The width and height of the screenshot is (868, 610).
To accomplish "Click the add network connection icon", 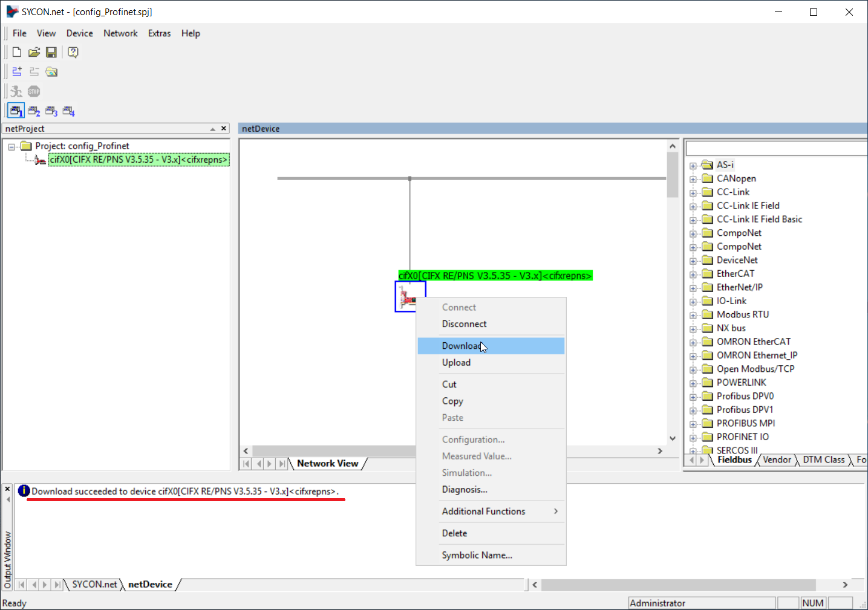I will click(17, 72).
